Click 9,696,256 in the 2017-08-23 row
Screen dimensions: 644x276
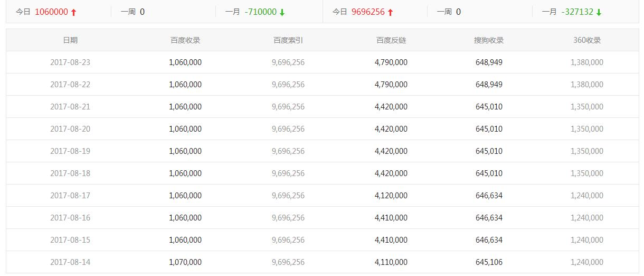288,62
